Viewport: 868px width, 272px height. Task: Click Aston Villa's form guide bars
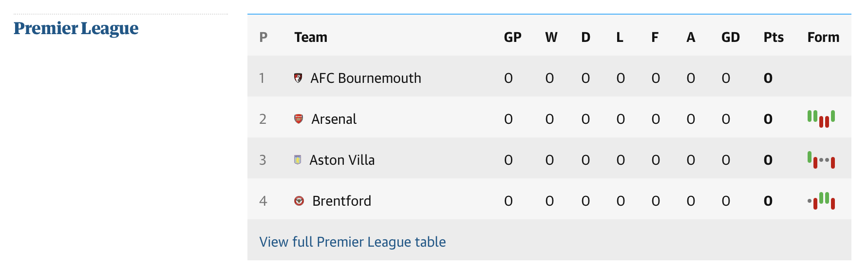pyautogui.click(x=821, y=160)
